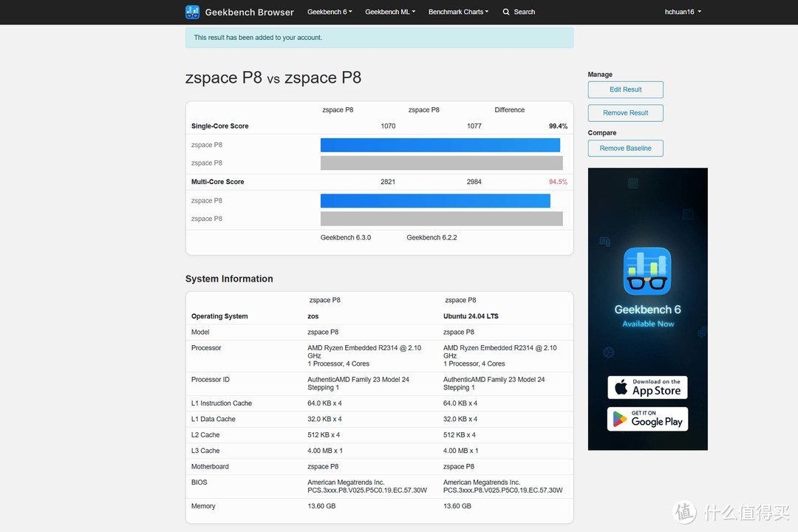798x532 pixels.
Task: Click the search magnifier icon
Action: pos(506,12)
